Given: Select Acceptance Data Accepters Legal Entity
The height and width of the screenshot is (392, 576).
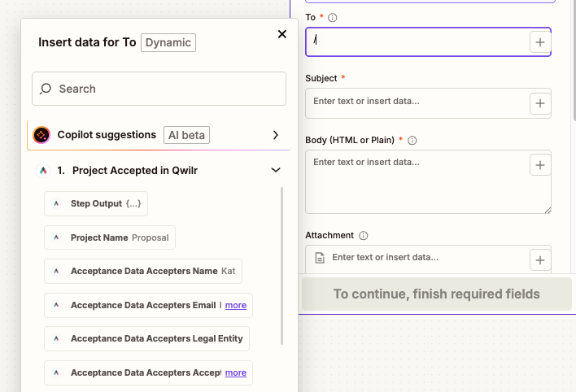Looking at the screenshot, I should [146, 338].
